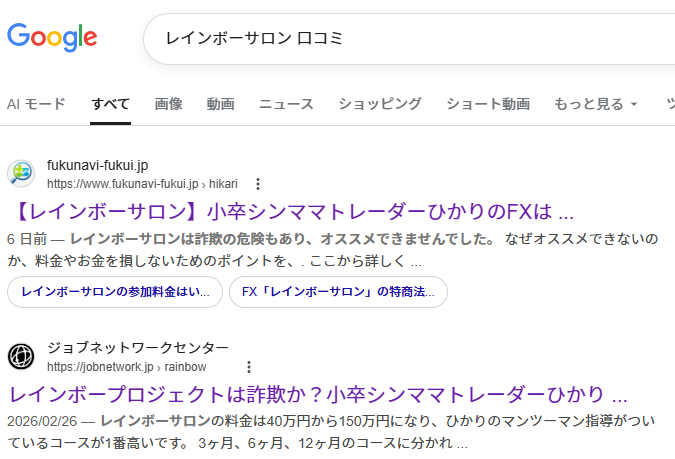Click the fukunavi-fukui.jp site name

[x=98, y=165]
